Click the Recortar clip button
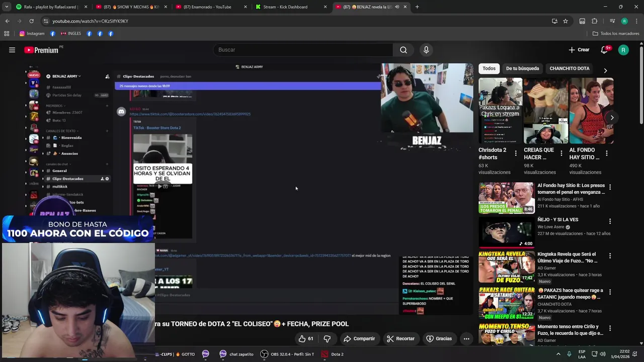 pos(400,339)
